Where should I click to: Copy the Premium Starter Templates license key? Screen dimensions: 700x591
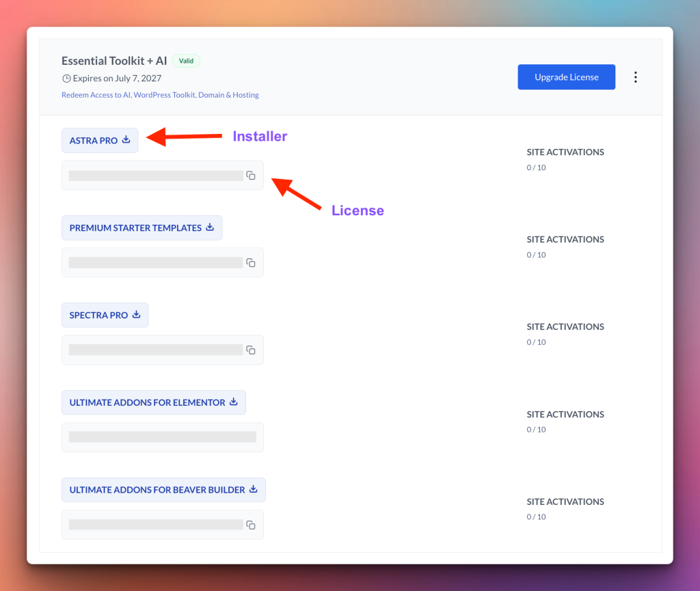click(251, 263)
